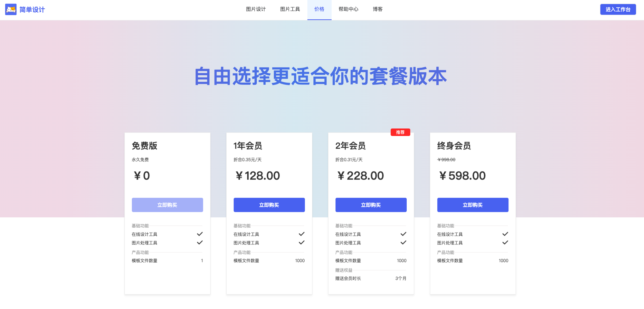Click 图片处理工具 checkmark in 终身会员 card

[x=505, y=243]
